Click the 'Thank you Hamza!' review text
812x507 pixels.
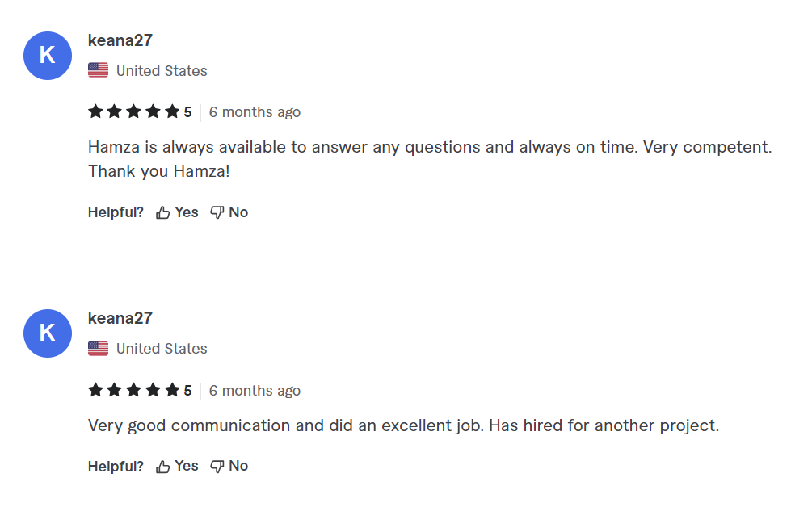(159, 171)
